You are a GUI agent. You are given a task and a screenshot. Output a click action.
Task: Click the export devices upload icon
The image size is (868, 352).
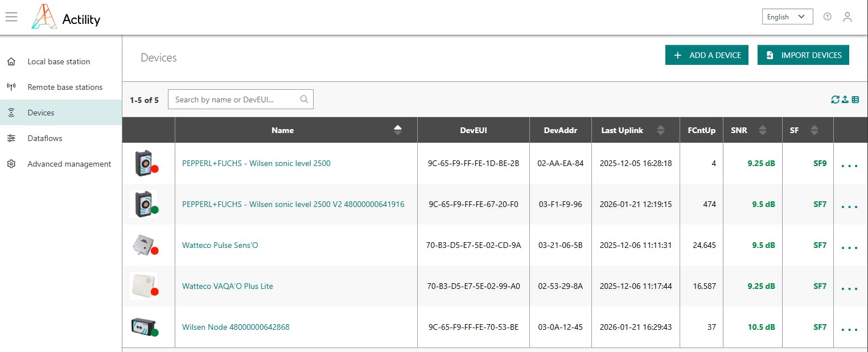pos(845,100)
